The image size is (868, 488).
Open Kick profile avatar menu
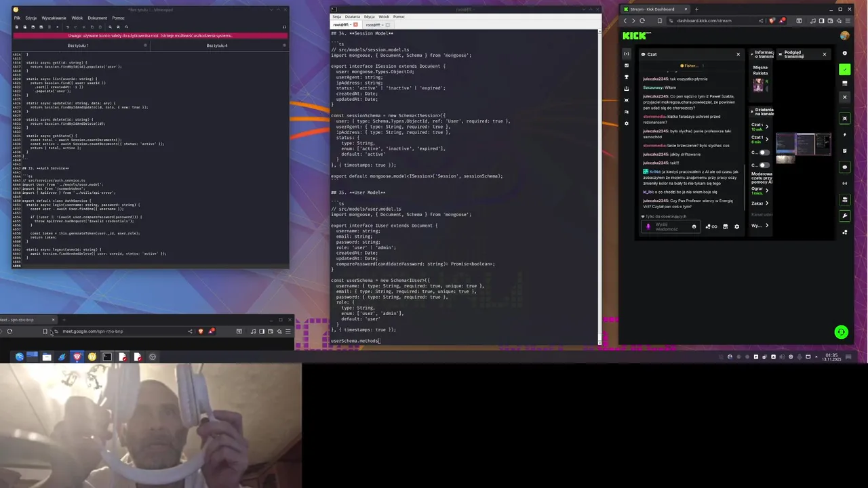click(x=844, y=36)
